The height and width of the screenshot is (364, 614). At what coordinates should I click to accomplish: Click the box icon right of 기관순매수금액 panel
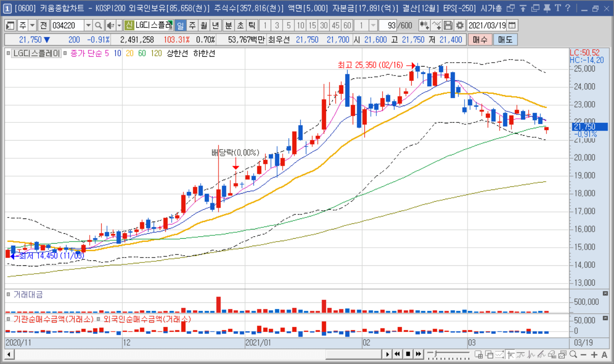[605, 319]
